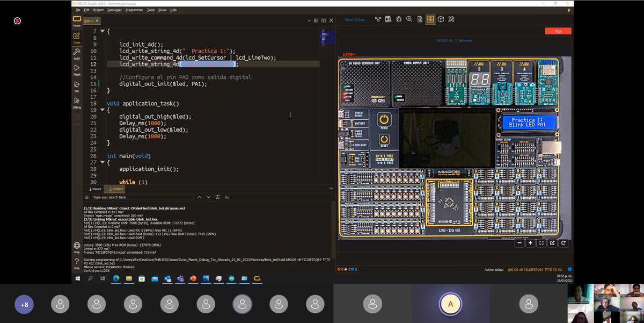Open the document search icon in toolbar
644x323 pixels.
[x=420, y=19]
